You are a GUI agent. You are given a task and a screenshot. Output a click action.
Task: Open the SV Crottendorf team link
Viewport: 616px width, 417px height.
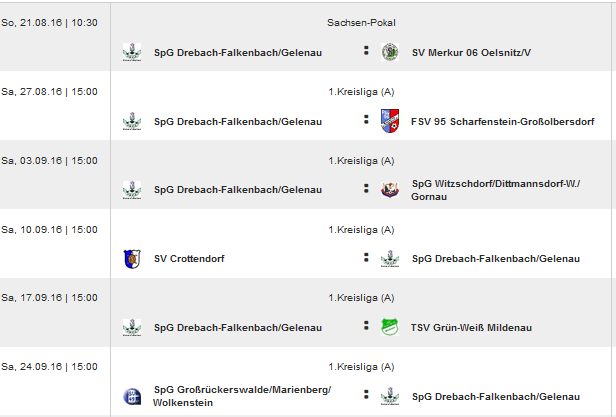click(x=189, y=259)
